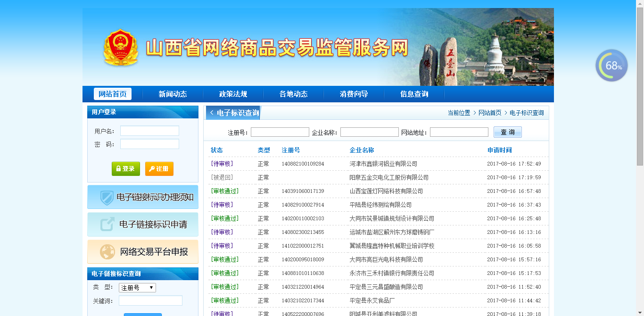The height and width of the screenshot is (316, 644).
Task: Click the globe icon on 网络交易平台申报 banner
Action: tap(107, 252)
